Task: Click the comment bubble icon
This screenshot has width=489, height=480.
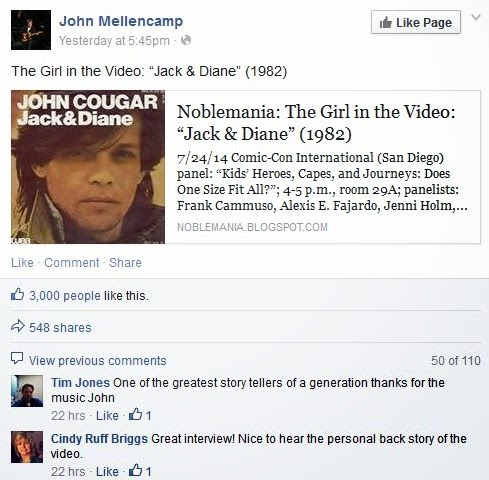Action: (17, 359)
